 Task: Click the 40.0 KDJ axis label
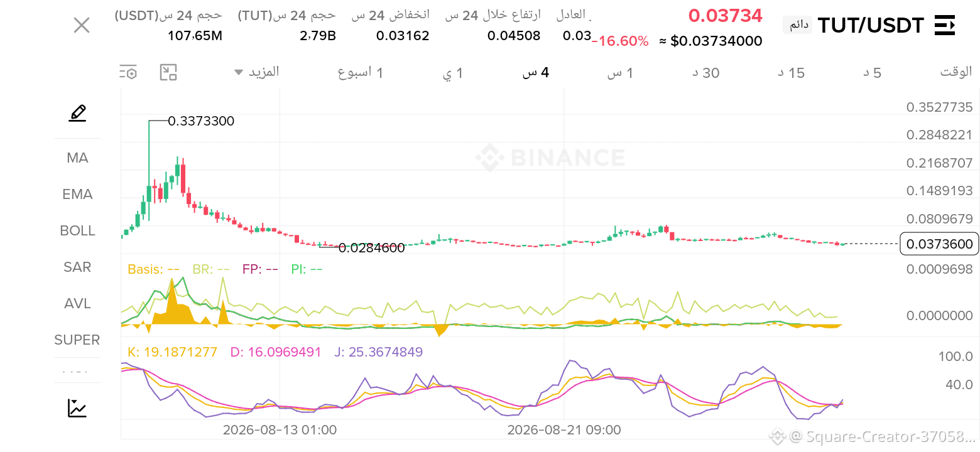coord(959,384)
